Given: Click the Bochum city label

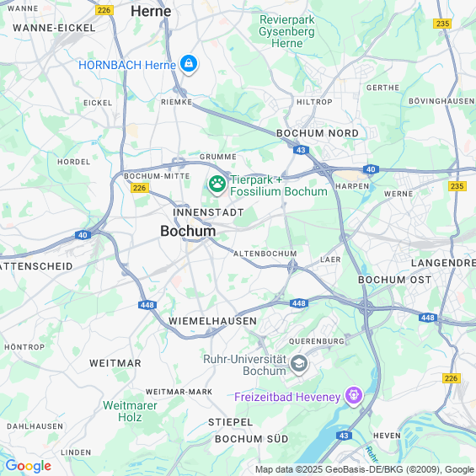Looking at the screenshot, I should (188, 231).
